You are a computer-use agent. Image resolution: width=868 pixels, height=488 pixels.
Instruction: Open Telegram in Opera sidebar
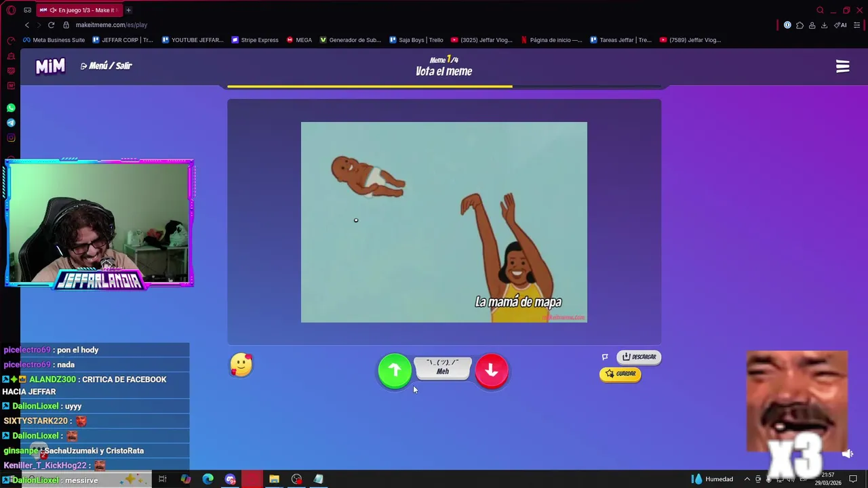pos(11,123)
